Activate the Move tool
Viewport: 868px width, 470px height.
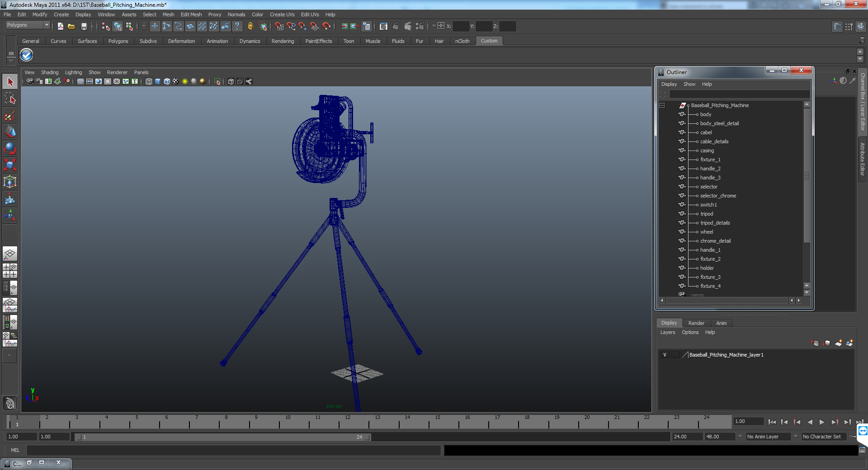click(10, 132)
